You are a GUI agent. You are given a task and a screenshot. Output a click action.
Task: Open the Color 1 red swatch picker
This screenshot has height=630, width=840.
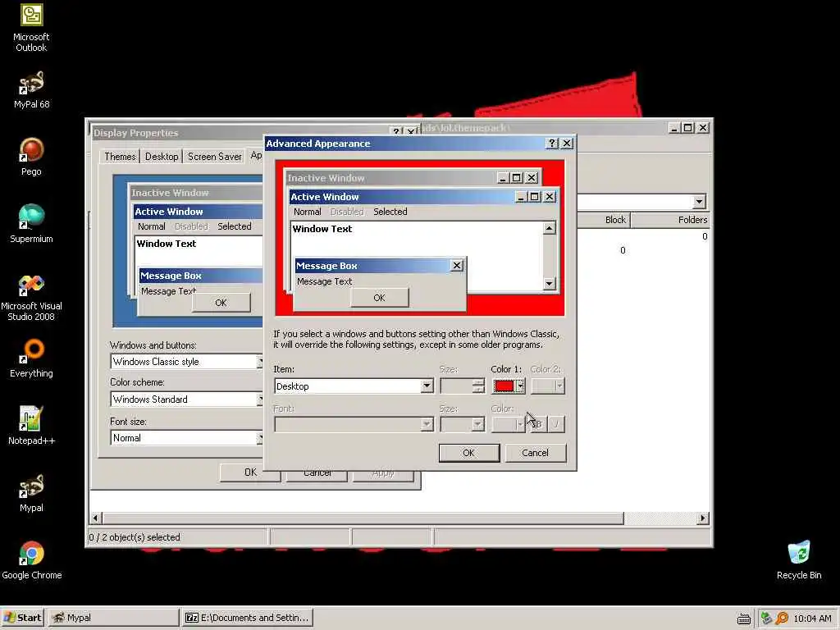(x=509, y=386)
